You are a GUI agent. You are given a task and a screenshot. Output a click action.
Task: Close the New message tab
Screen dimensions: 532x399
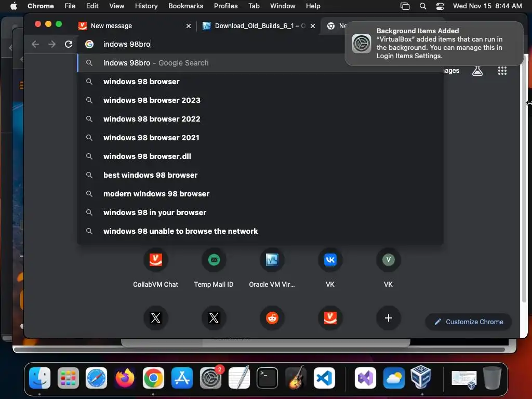[x=189, y=26]
